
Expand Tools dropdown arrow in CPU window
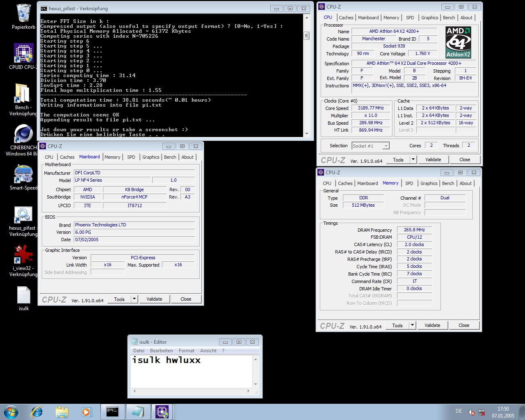[413, 160]
